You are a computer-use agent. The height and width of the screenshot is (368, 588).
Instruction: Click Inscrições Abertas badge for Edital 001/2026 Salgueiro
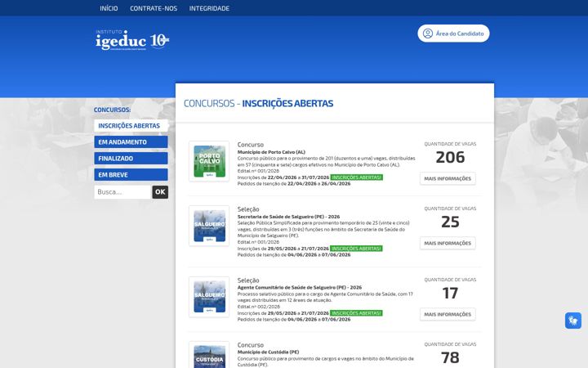[356, 249]
